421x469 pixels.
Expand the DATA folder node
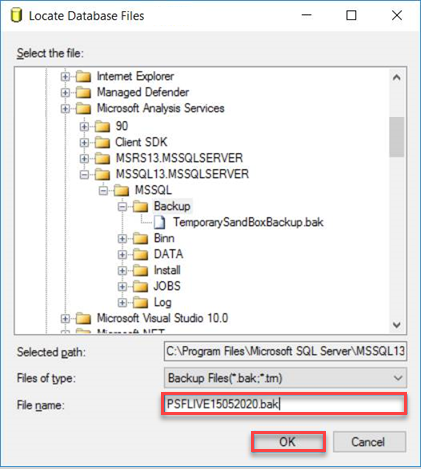click(122, 254)
